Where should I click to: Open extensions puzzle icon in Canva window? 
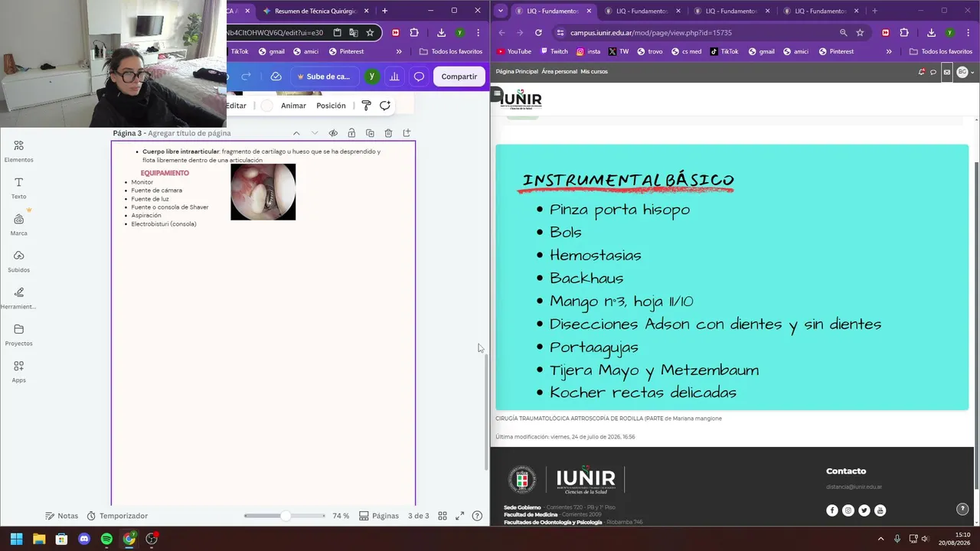pyautogui.click(x=414, y=33)
